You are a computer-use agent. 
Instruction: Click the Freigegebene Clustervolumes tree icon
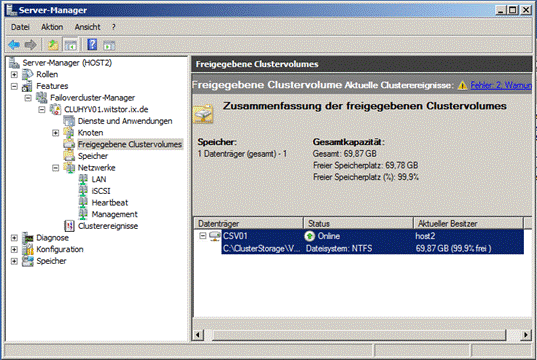(69, 144)
